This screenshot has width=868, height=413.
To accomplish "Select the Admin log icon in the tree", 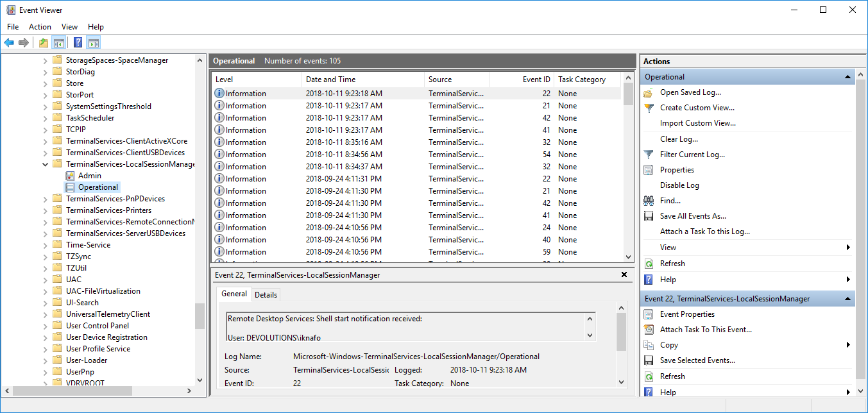I will 71,176.
